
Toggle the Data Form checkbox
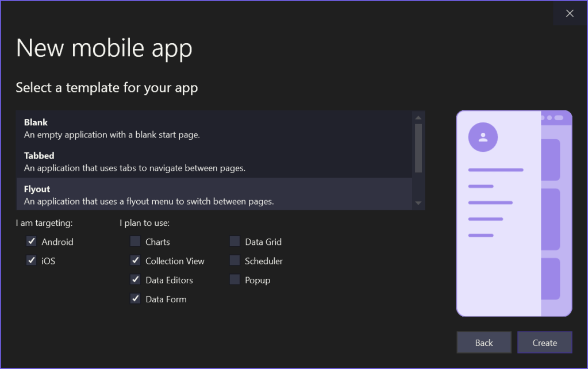tap(135, 299)
